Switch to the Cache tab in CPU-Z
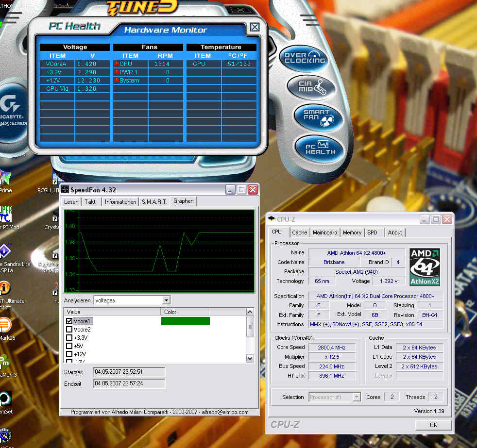 tap(299, 232)
